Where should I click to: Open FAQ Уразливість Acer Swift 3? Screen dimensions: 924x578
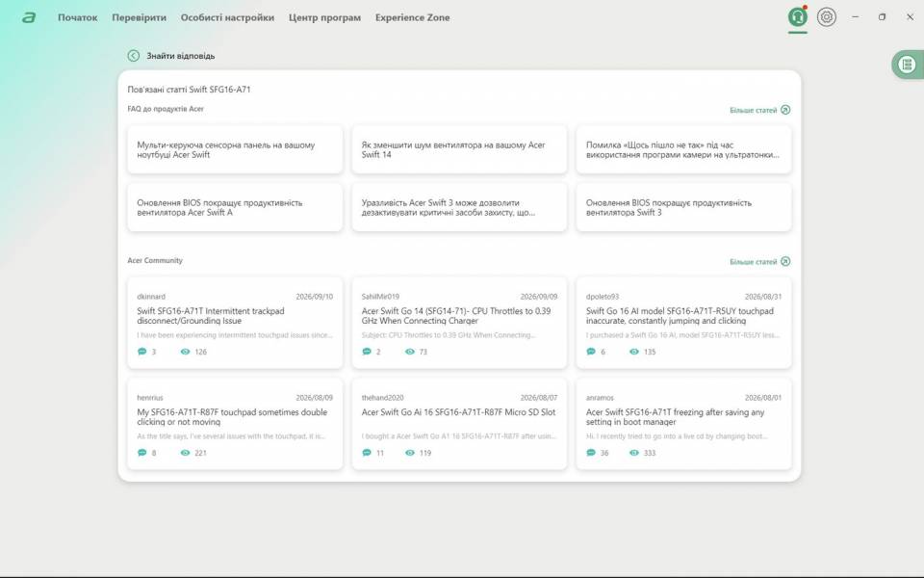[459, 208]
